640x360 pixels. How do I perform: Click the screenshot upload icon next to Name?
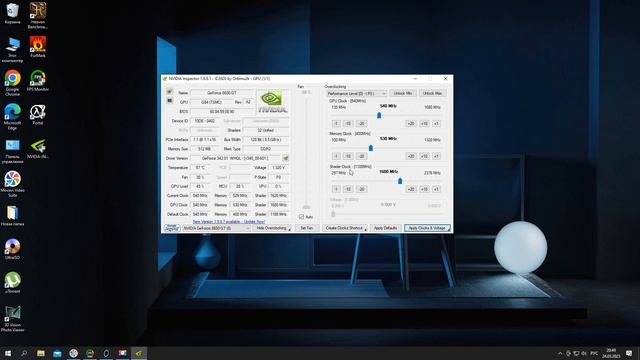pyautogui.click(x=169, y=92)
